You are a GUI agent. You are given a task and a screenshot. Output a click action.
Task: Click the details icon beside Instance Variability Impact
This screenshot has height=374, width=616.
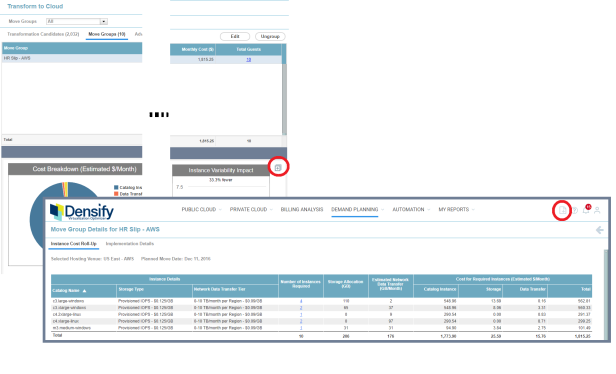click(x=278, y=168)
